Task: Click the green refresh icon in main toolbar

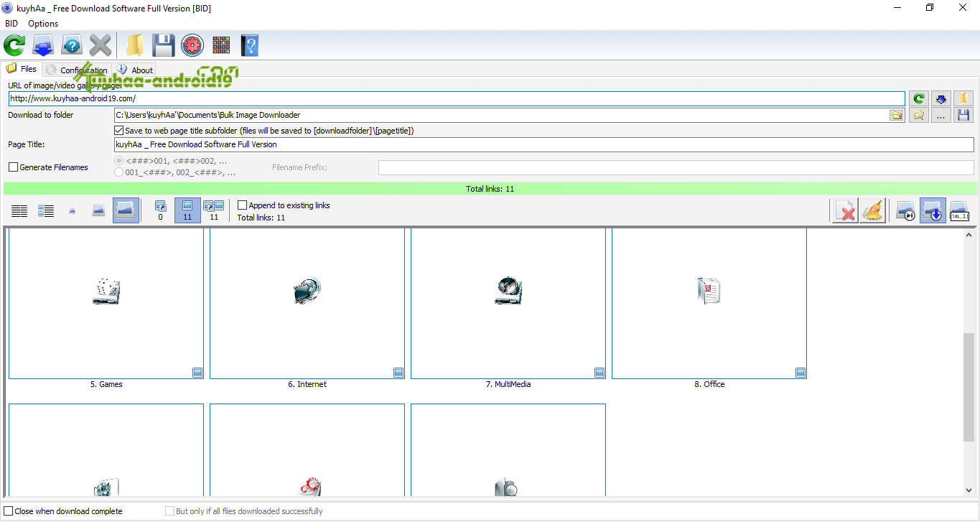Action: point(14,46)
